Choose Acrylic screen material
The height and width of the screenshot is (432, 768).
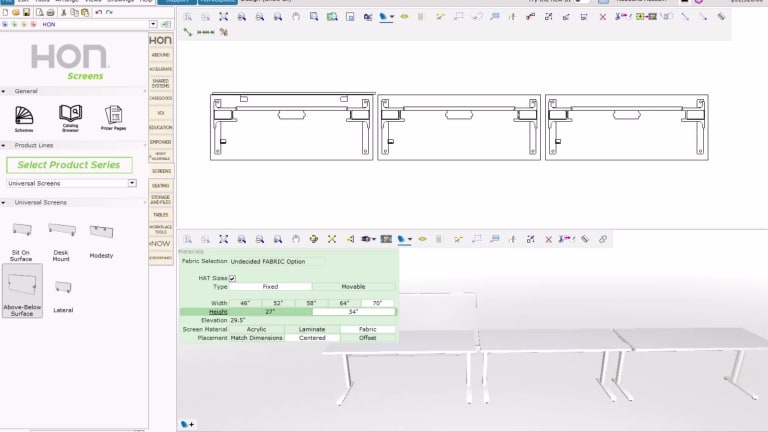256,329
